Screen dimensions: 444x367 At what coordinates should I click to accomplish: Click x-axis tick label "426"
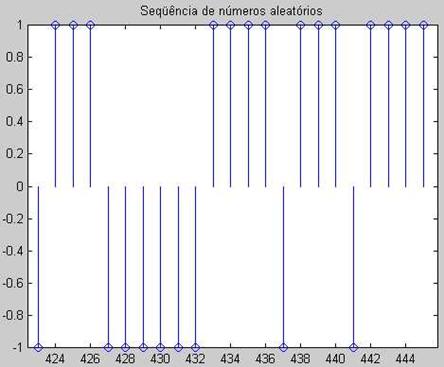[90, 359]
